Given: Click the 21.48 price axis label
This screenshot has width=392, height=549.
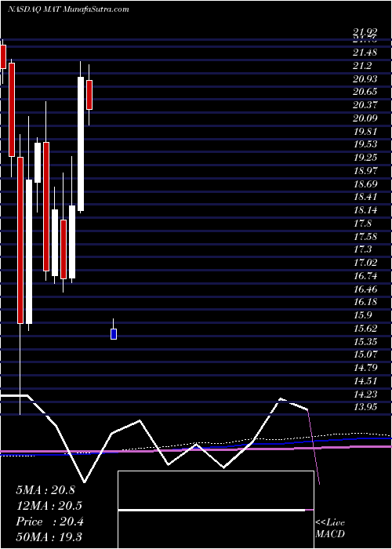Looking at the screenshot, I should tap(365, 53).
